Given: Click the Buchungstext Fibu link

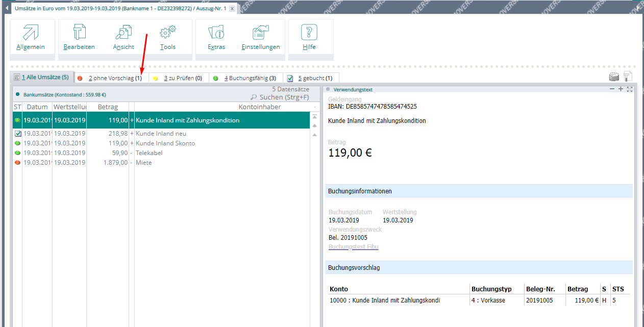Looking at the screenshot, I should [x=353, y=247].
